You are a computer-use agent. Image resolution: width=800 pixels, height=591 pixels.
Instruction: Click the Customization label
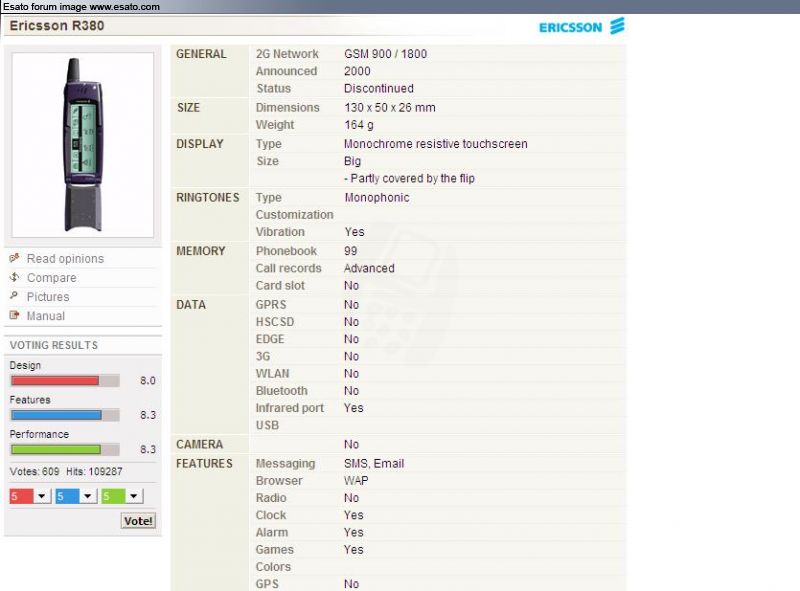(294, 215)
